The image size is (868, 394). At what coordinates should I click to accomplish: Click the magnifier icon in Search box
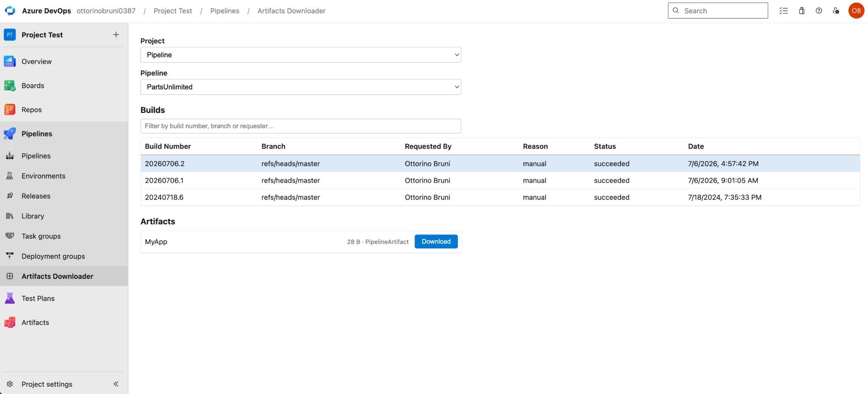click(676, 10)
